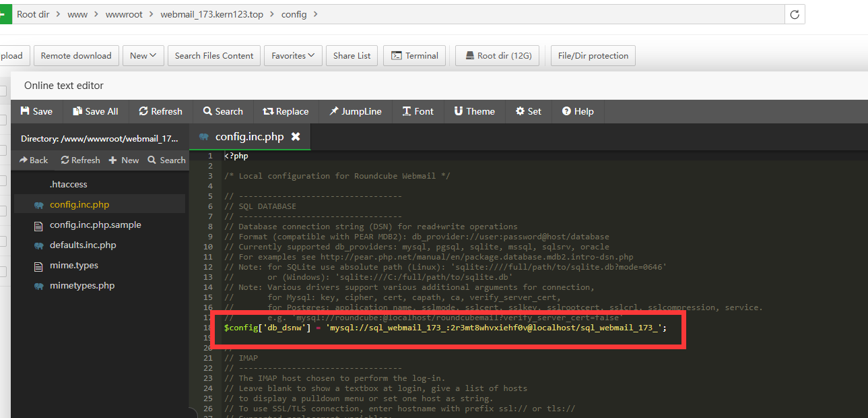Expand the New dropdown in file manager

pyautogui.click(x=143, y=56)
